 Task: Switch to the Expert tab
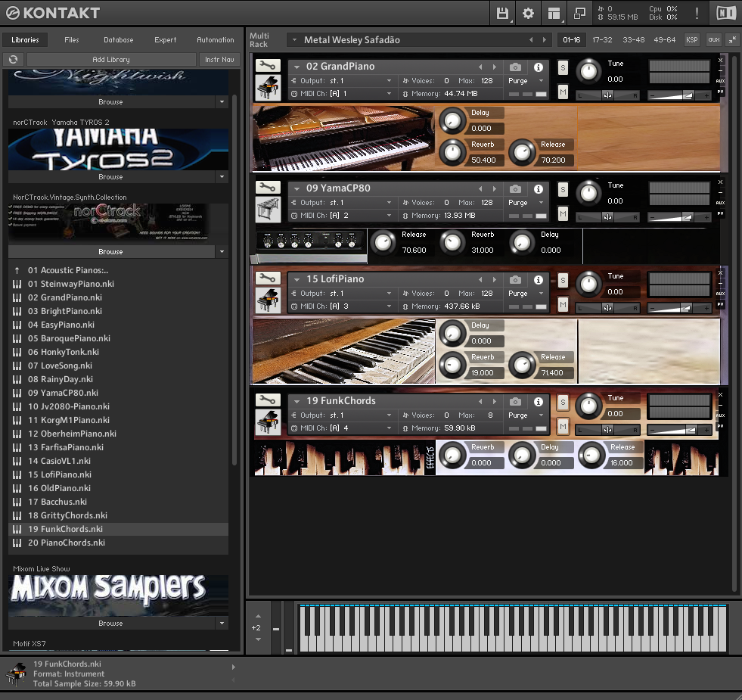click(x=165, y=40)
